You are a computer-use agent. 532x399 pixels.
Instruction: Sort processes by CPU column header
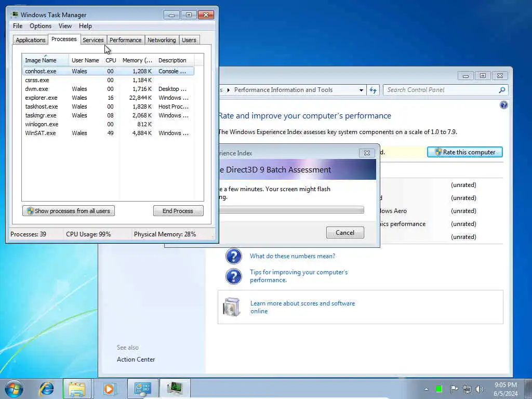[x=111, y=60]
